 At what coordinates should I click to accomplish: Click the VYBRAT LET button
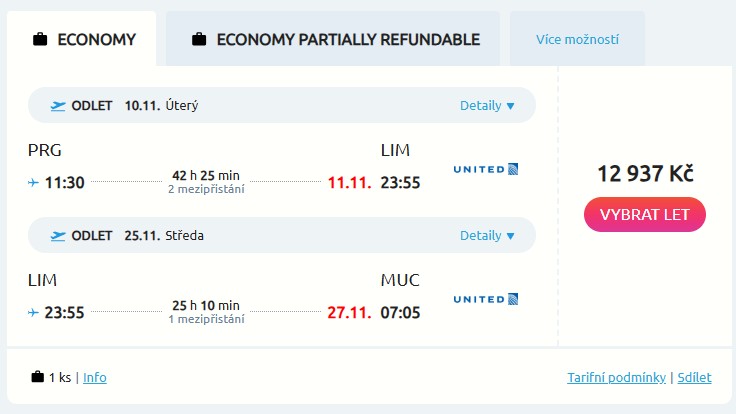[x=645, y=215]
